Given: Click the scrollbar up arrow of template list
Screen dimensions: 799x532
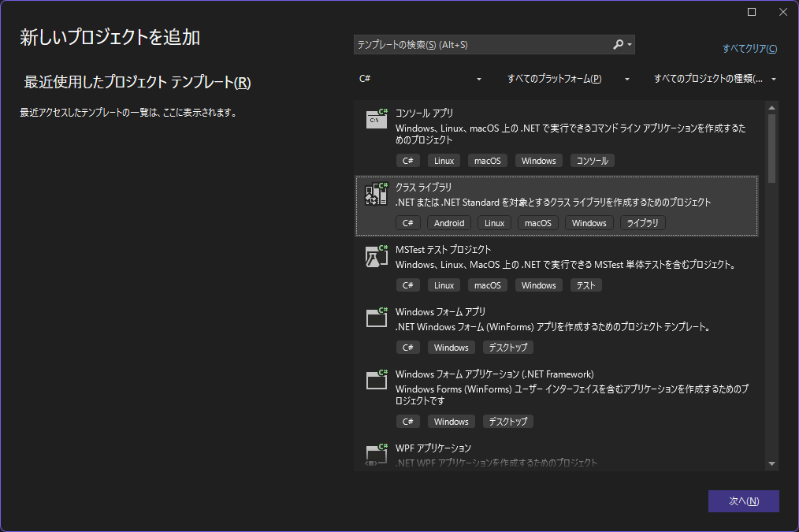Looking at the screenshot, I should (x=771, y=107).
